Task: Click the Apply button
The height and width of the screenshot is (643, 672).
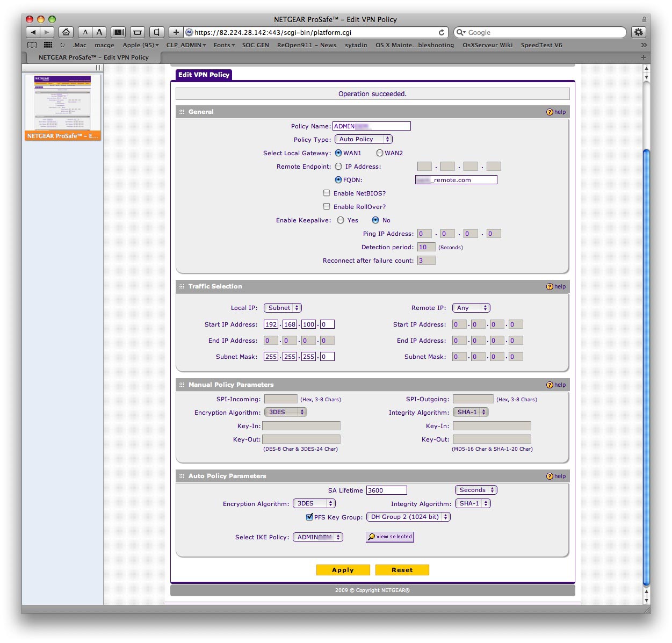Action: point(343,570)
